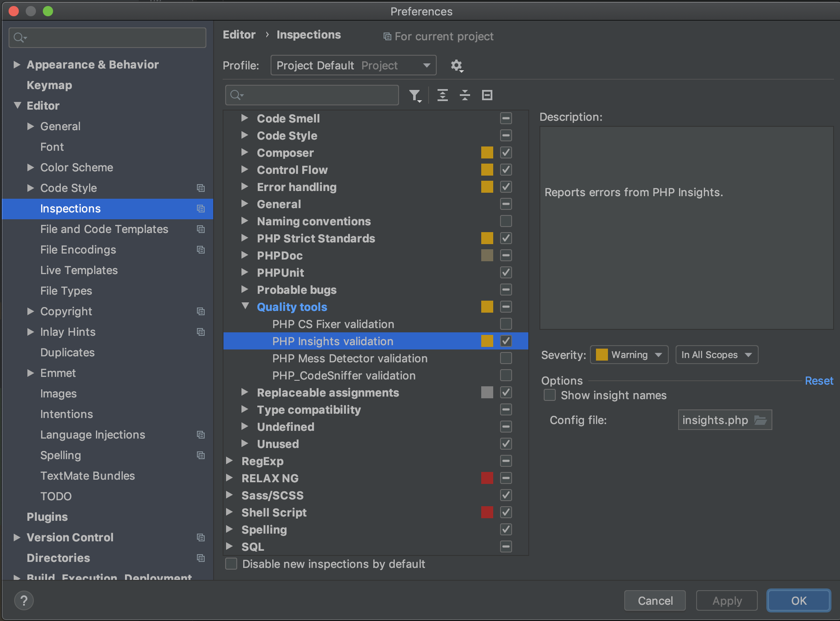Enable Show insight names checkbox
Screen dimensions: 840x621
(x=550, y=395)
